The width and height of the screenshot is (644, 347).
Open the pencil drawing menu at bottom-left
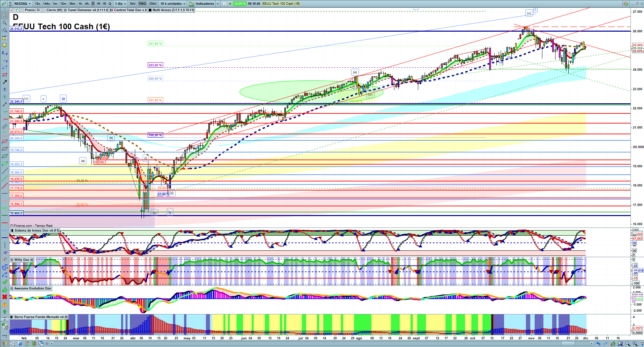[x=5, y=344]
